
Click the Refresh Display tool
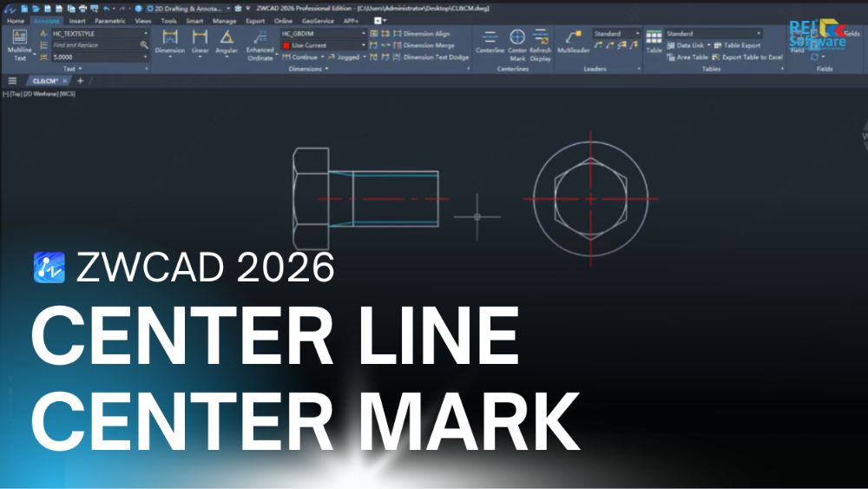[x=540, y=45]
